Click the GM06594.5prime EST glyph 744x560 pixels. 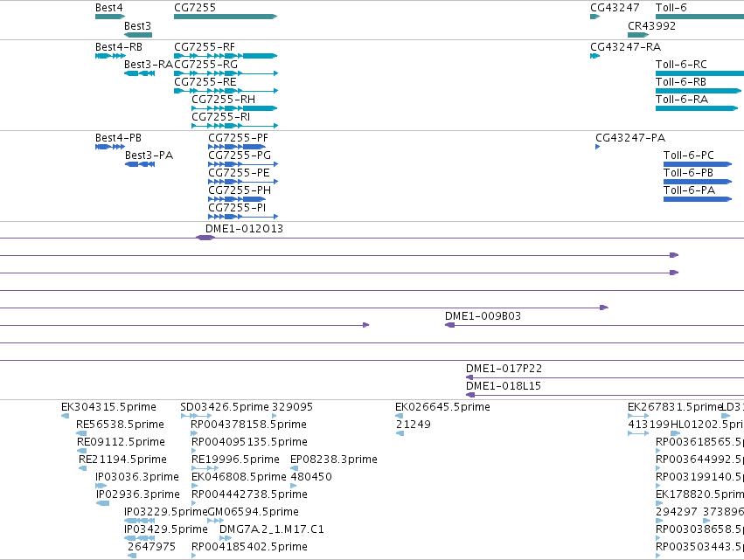[x=216, y=521]
